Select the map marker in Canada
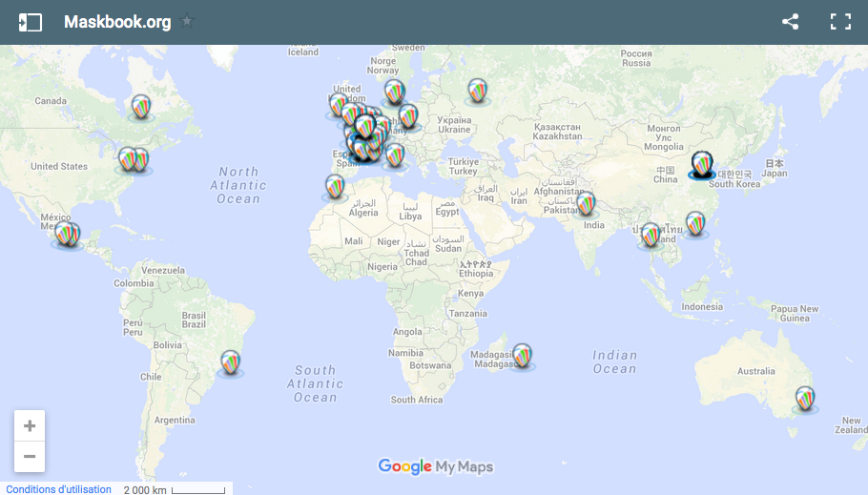 click(140, 106)
